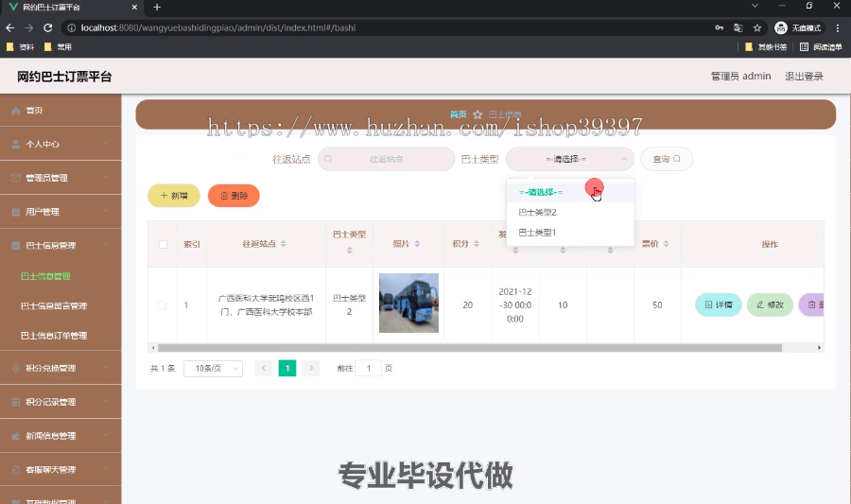Open the 资料 bookmarks folder
Image resolution: width=851 pixels, height=504 pixels.
tap(20, 47)
